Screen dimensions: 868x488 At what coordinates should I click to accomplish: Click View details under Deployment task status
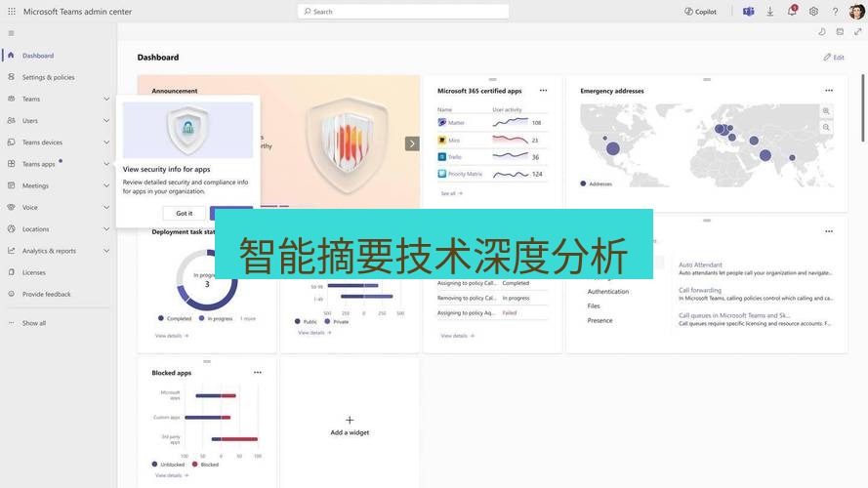coord(172,336)
